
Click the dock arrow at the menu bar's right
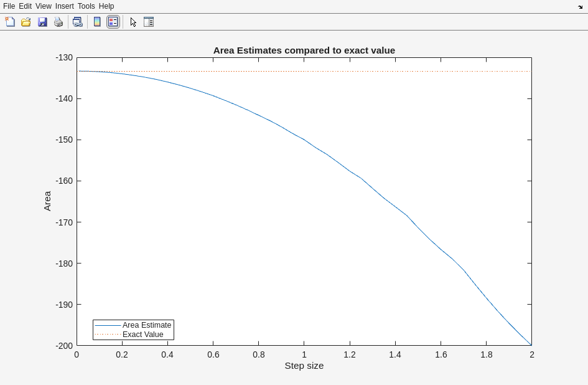pos(580,7)
